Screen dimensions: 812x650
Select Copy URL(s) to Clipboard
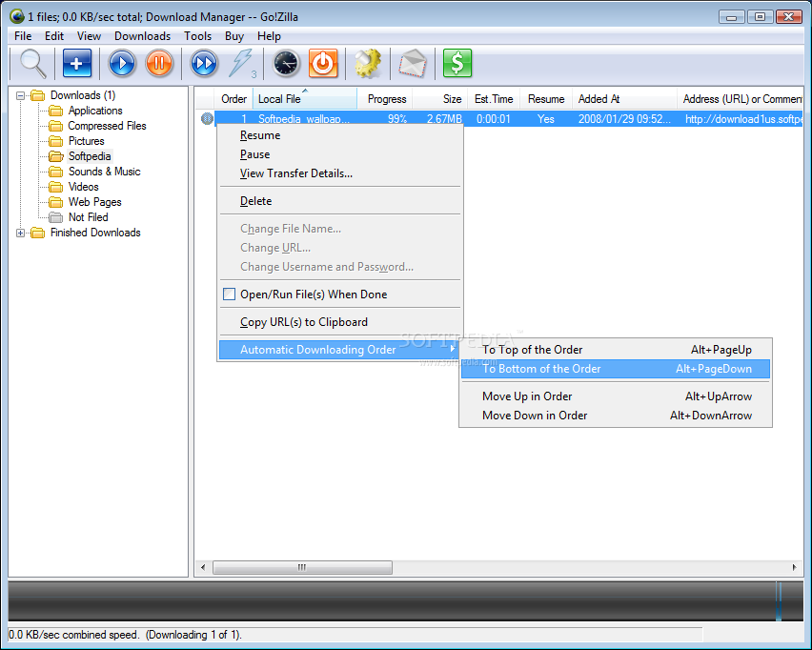(x=339, y=322)
